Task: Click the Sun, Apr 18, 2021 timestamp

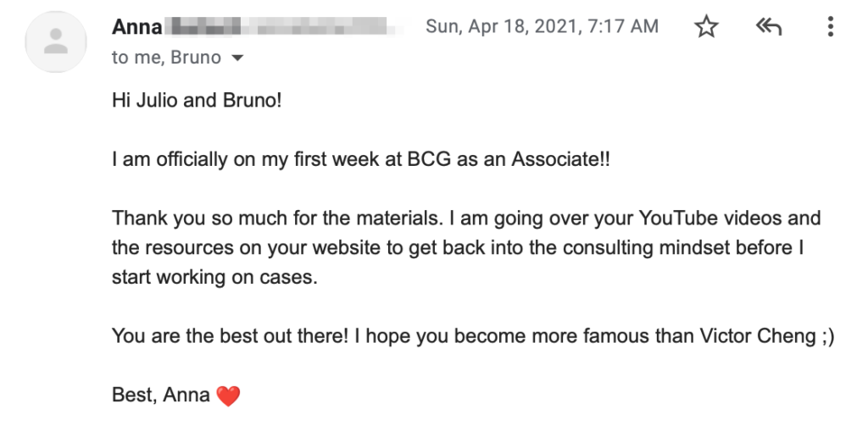Action: coord(542,26)
